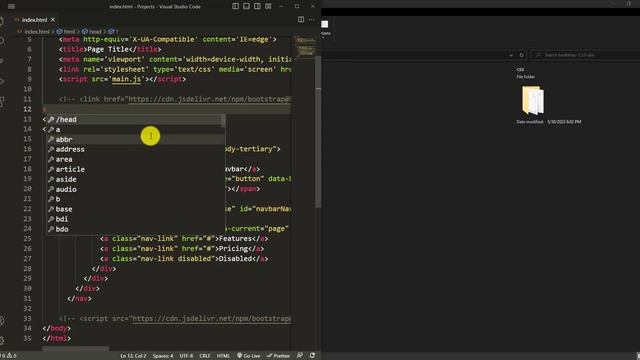Place cursor on Pricing nav-link line

[182, 249]
